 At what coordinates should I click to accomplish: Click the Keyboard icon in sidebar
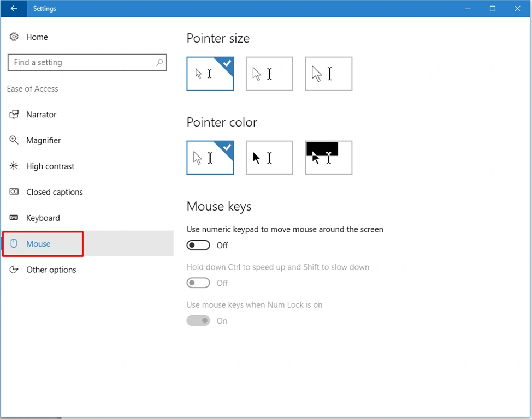click(14, 218)
